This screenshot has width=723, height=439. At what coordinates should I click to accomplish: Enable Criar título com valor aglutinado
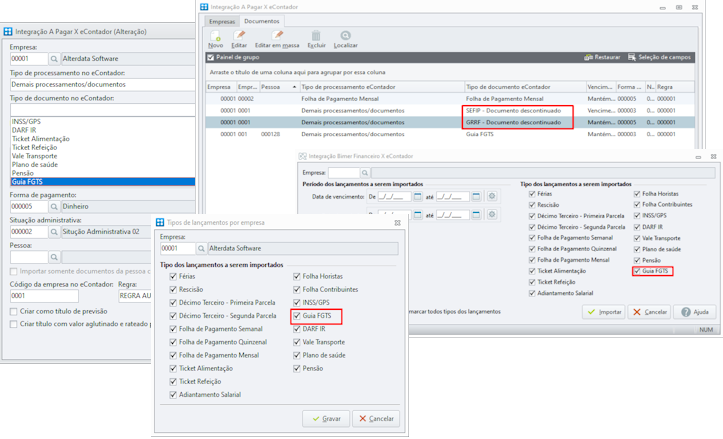[x=14, y=324]
